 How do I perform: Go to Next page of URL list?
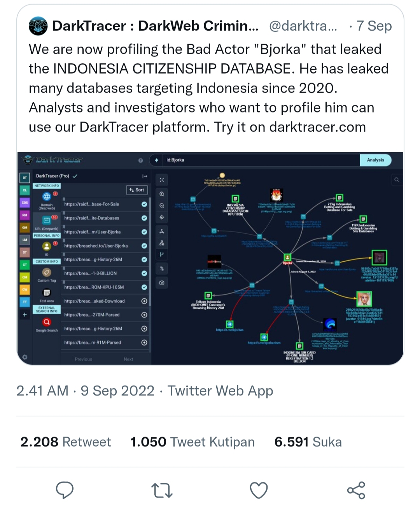tap(128, 359)
